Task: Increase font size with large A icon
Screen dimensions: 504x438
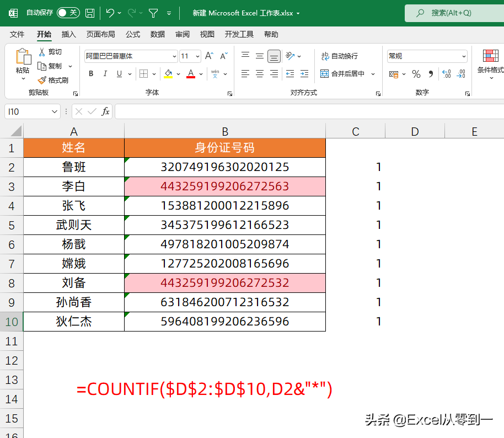Action: coord(209,56)
